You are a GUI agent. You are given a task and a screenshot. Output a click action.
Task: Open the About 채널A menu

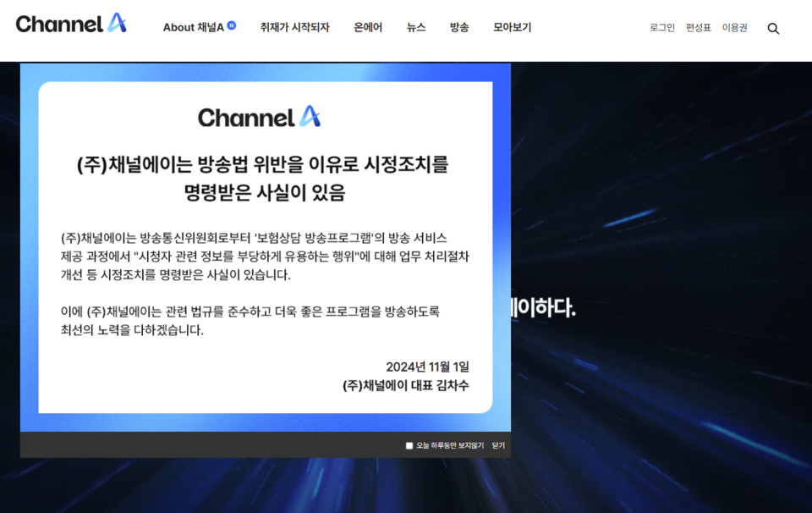tap(193, 26)
